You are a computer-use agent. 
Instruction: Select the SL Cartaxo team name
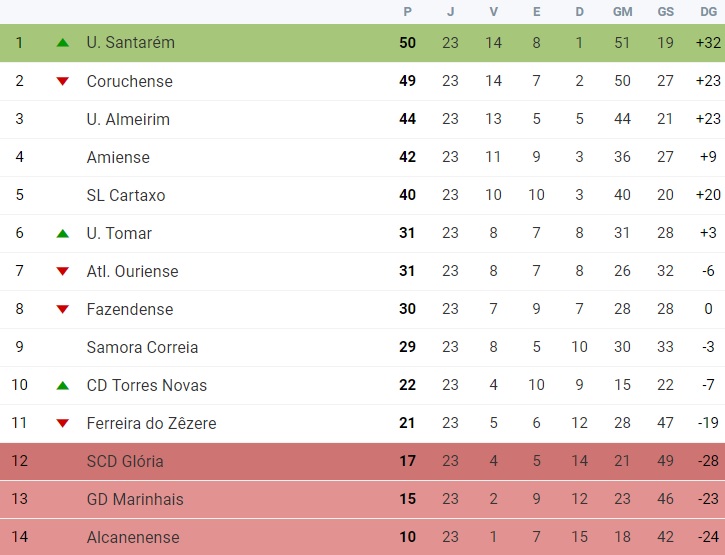(126, 195)
